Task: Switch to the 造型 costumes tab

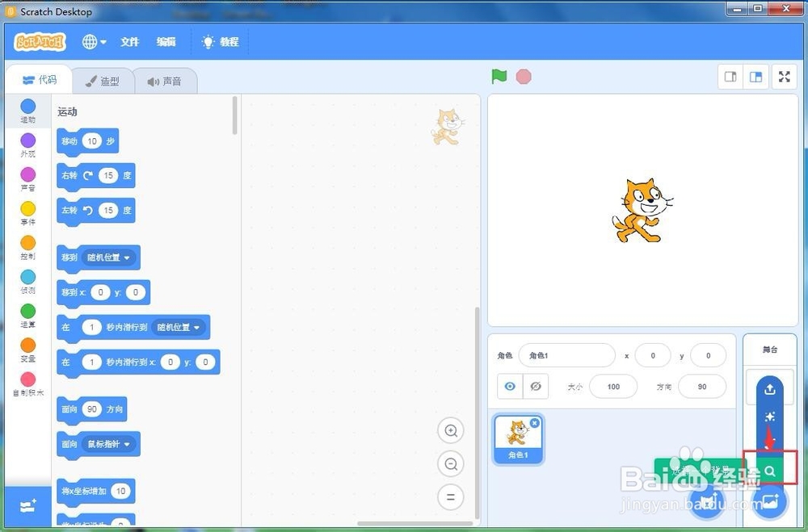Action: coord(103,82)
